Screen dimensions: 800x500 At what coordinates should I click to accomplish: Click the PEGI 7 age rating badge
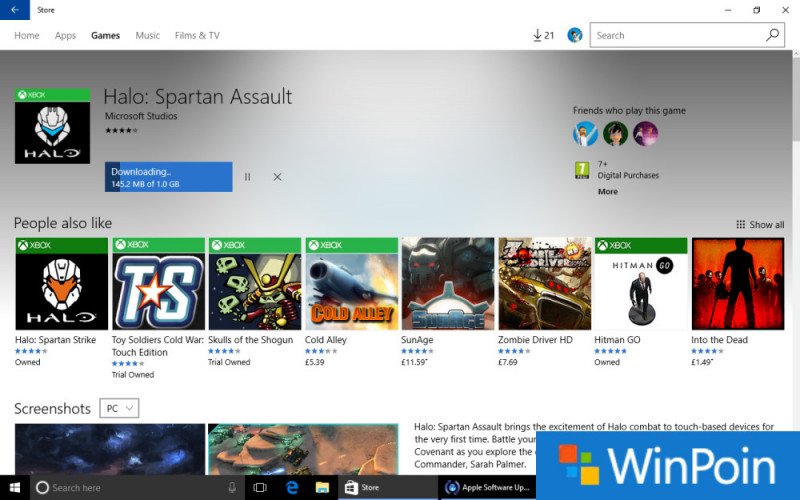pyautogui.click(x=582, y=170)
